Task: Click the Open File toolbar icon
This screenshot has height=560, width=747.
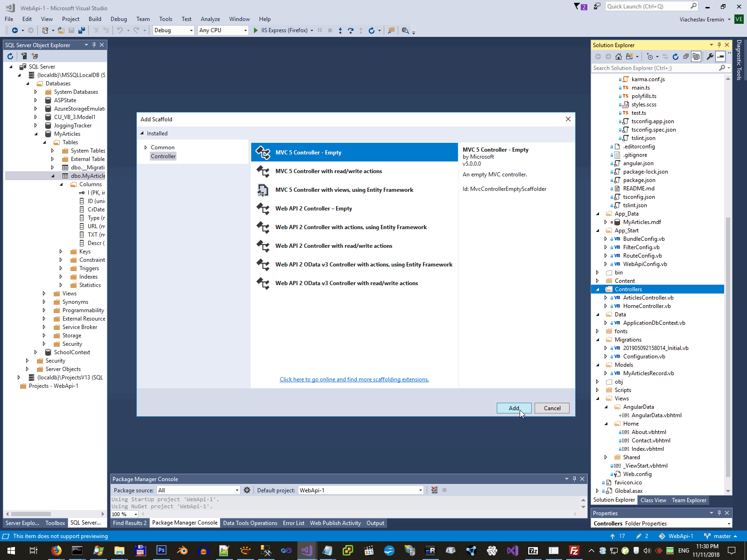Action: (x=61, y=30)
